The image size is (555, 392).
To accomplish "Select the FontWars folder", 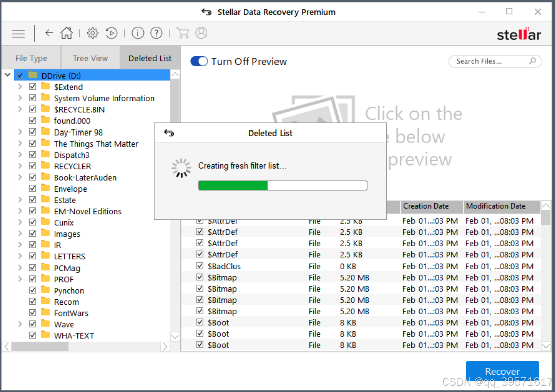I will [x=71, y=313].
